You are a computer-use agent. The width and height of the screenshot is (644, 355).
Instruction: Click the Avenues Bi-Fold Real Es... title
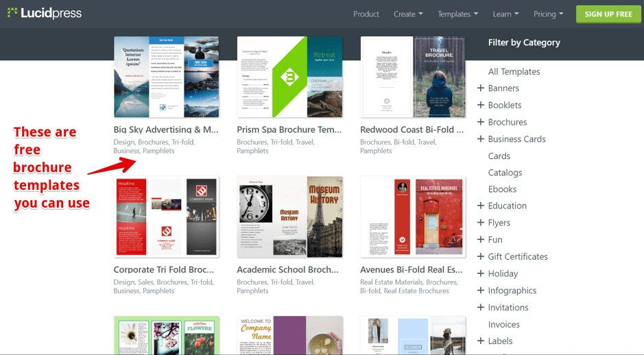point(411,269)
